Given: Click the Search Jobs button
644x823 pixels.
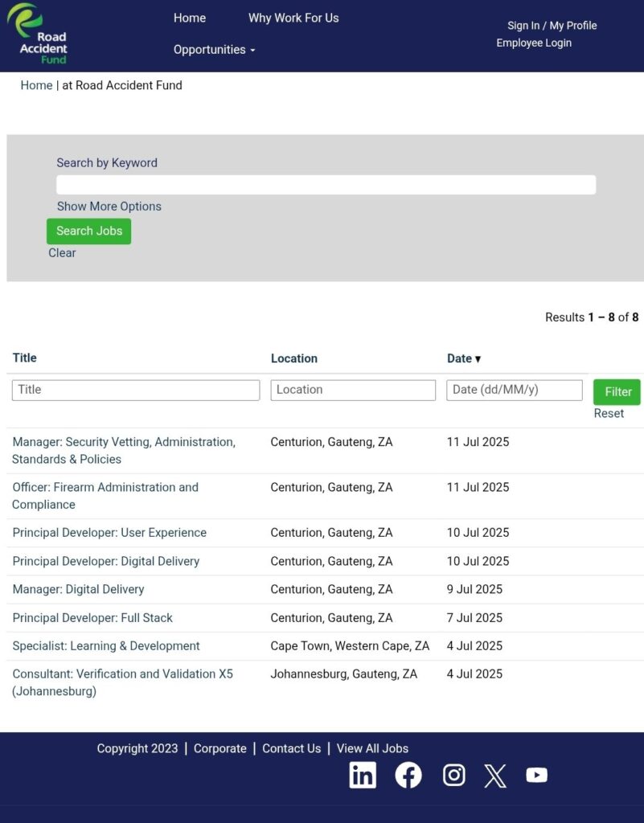Looking at the screenshot, I should pyautogui.click(x=88, y=231).
